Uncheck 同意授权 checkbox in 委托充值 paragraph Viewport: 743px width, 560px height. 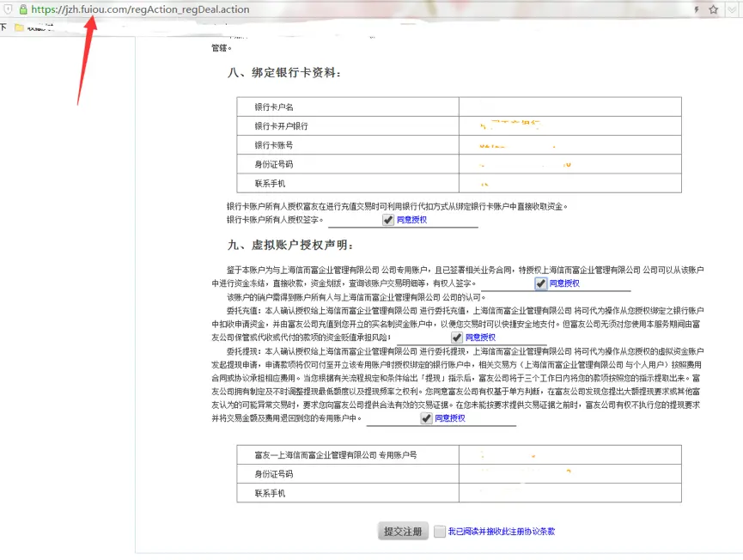click(456, 338)
